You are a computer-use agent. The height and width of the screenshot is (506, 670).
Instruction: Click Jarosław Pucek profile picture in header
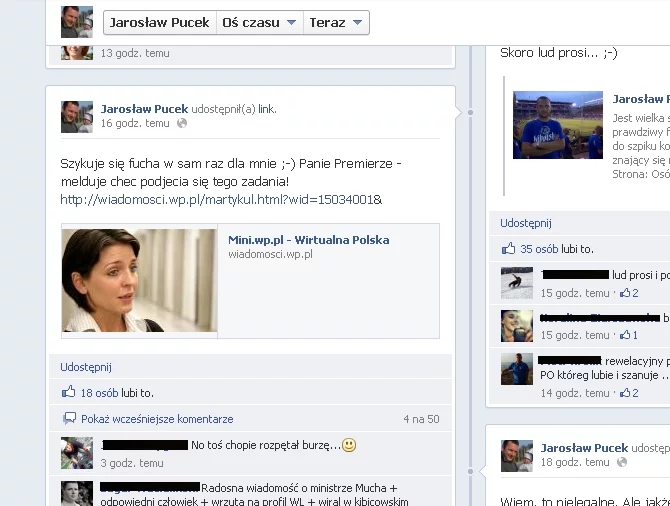coord(77,22)
